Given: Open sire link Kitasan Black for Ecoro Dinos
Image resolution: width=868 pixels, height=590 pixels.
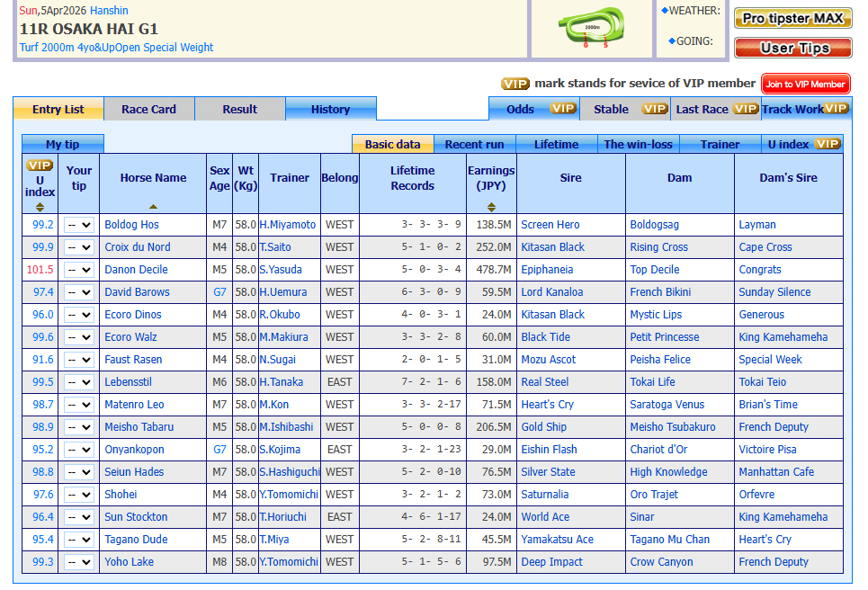Looking at the screenshot, I should [552, 315].
